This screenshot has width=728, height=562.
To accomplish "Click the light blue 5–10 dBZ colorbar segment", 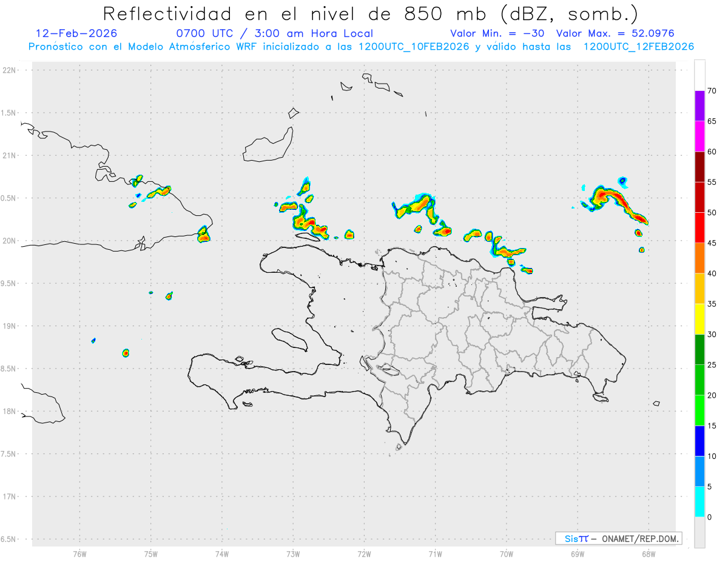I will [699, 472].
